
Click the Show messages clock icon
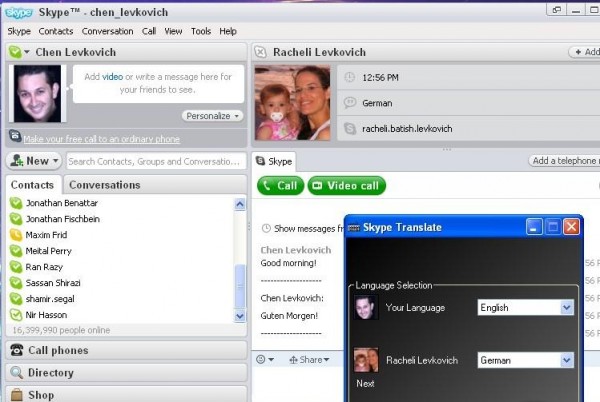point(266,229)
